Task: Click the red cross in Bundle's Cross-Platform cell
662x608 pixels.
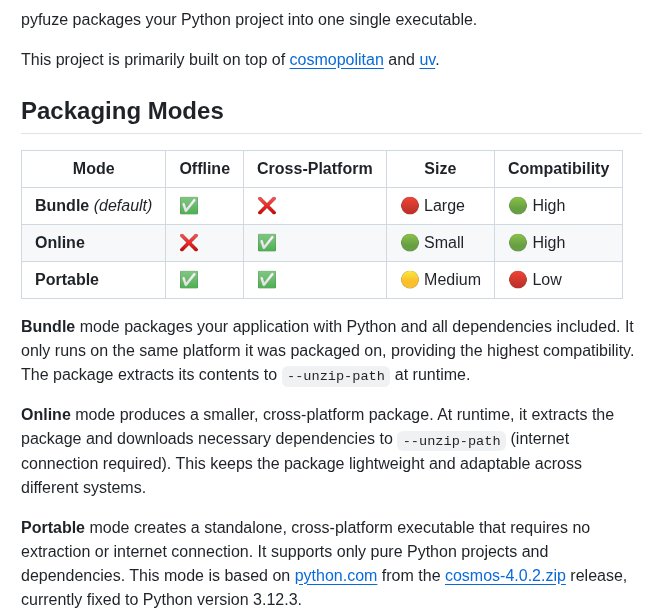Action: [x=266, y=206]
